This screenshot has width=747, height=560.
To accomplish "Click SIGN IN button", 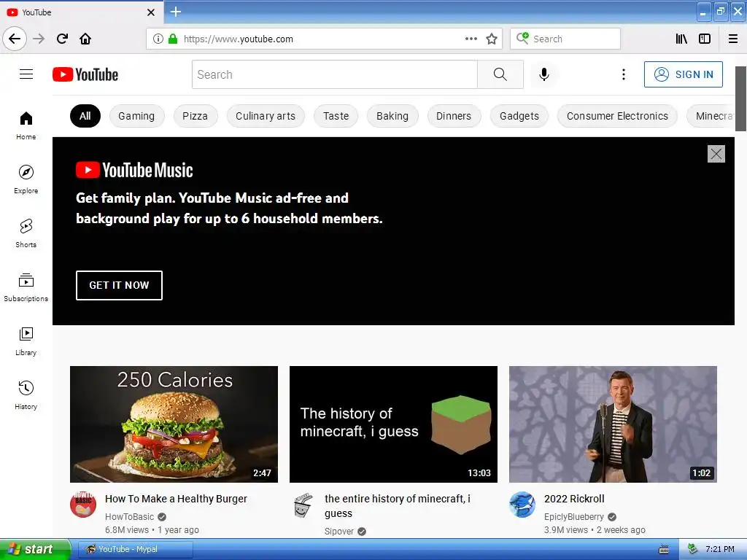I will pos(683,74).
